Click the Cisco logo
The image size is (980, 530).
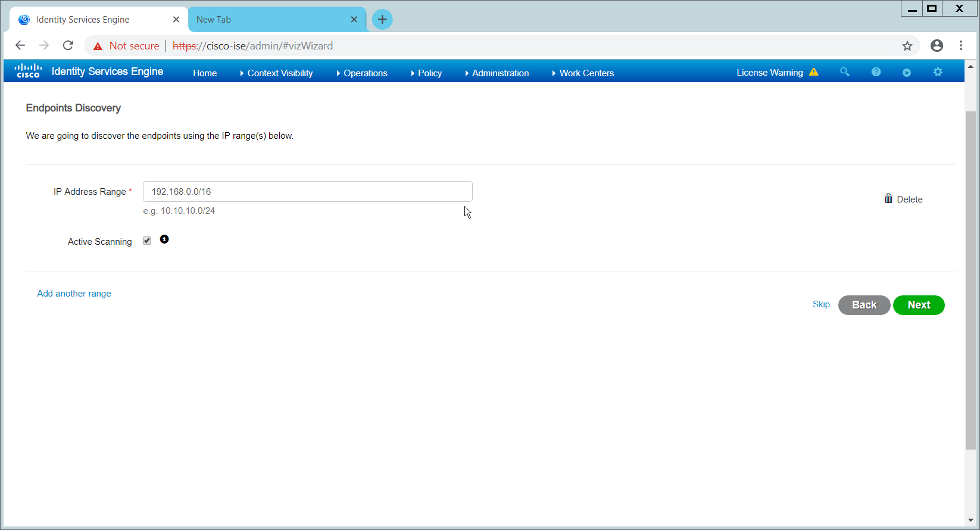tap(28, 71)
